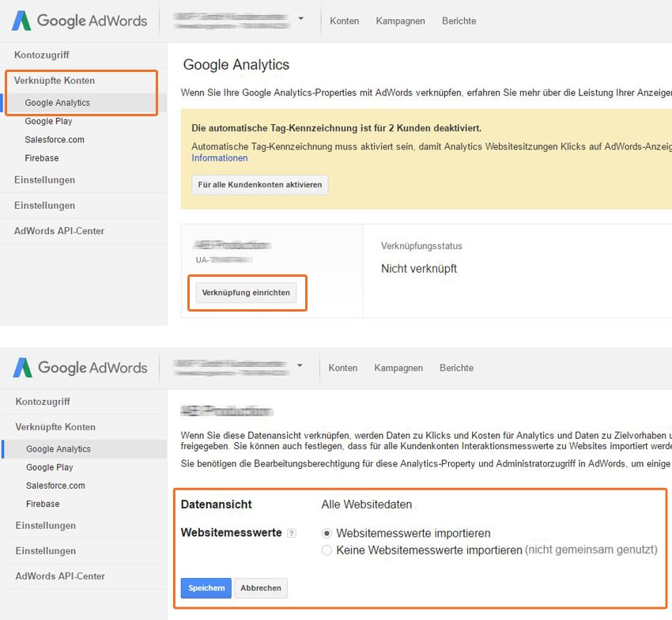This screenshot has width=672, height=620.
Task: Select Firebase in lower screenshot sidebar
Action: pyautogui.click(x=43, y=504)
